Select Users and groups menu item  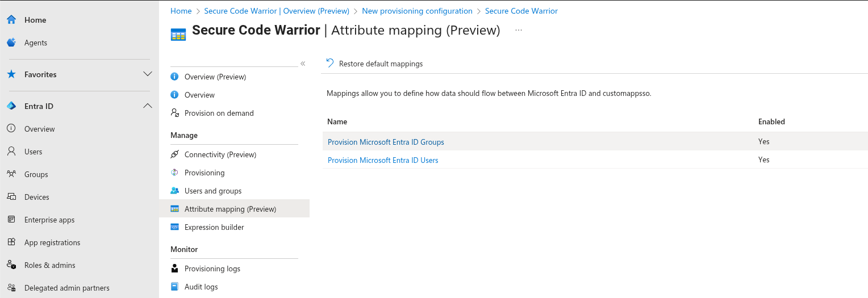(x=212, y=191)
